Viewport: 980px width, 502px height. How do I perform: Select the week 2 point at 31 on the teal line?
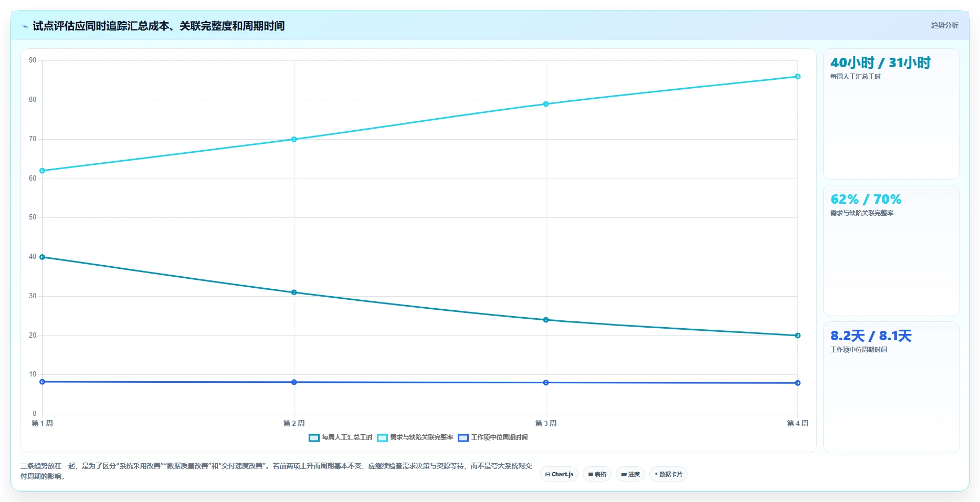point(294,292)
